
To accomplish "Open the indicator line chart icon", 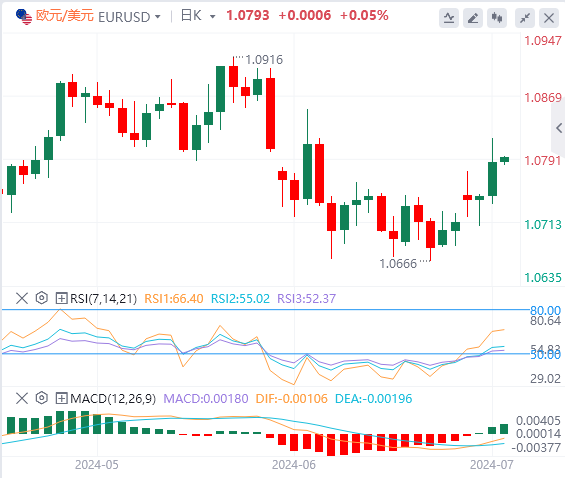I will pyautogui.click(x=449, y=18).
